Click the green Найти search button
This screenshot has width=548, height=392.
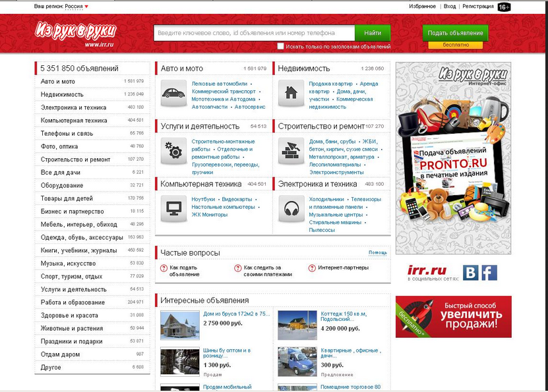click(373, 33)
